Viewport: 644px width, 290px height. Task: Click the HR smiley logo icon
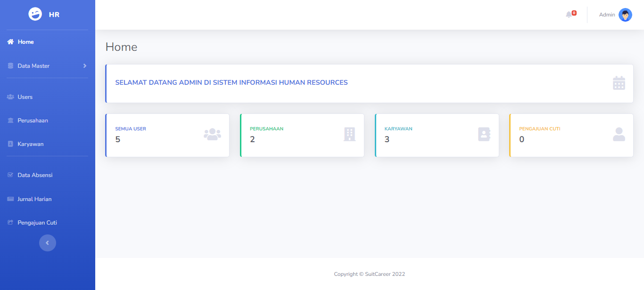(35, 15)
